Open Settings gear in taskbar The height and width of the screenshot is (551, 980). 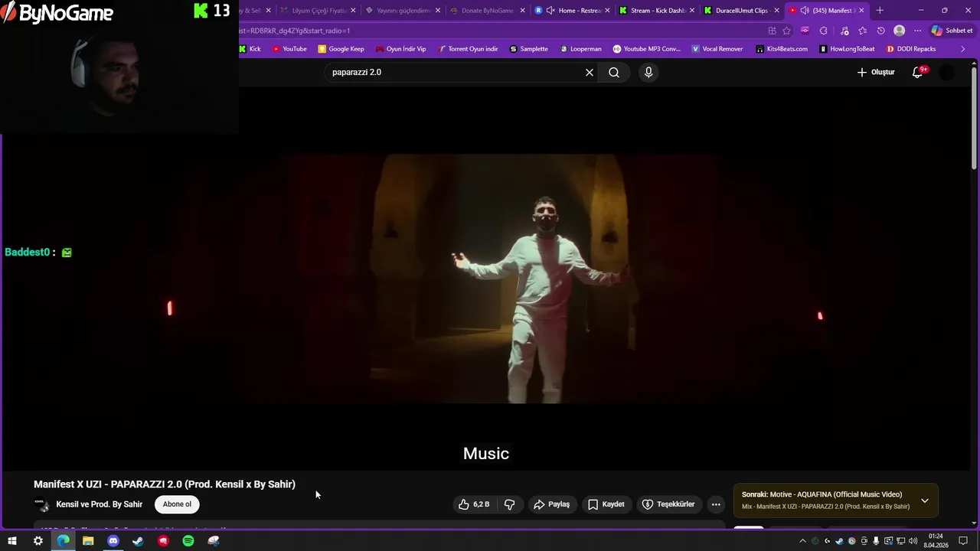tap(38, 541)
